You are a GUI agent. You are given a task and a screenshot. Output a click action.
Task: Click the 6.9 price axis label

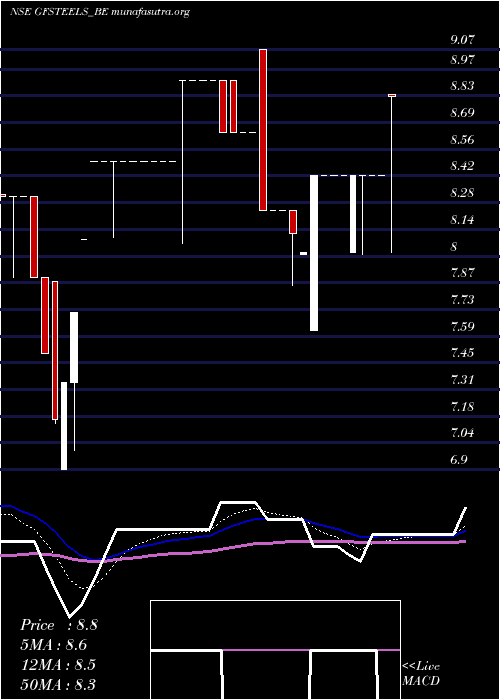[458, 459]
